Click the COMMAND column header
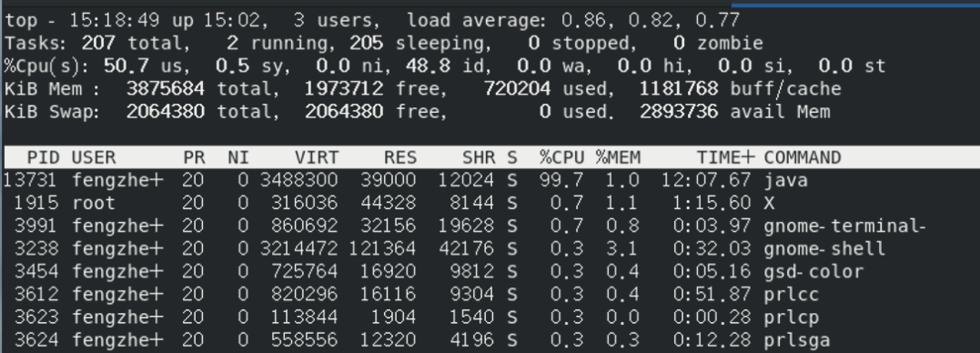This screenshot has width=980, height=353. (x=803, y=157)
